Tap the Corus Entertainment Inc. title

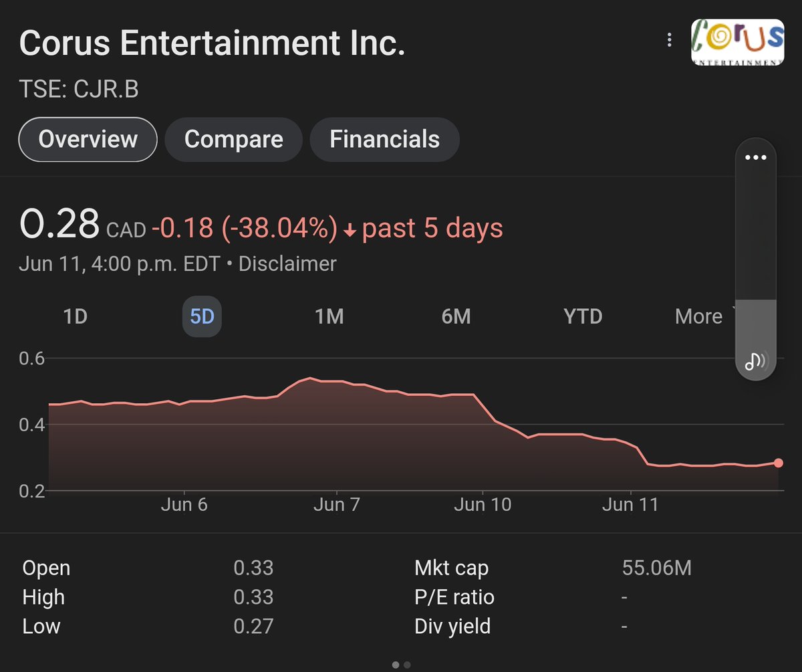tap(213, 44)
